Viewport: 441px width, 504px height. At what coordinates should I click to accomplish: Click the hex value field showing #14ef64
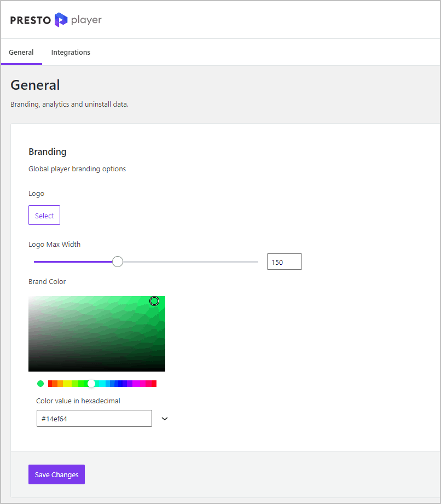(94, 418)
